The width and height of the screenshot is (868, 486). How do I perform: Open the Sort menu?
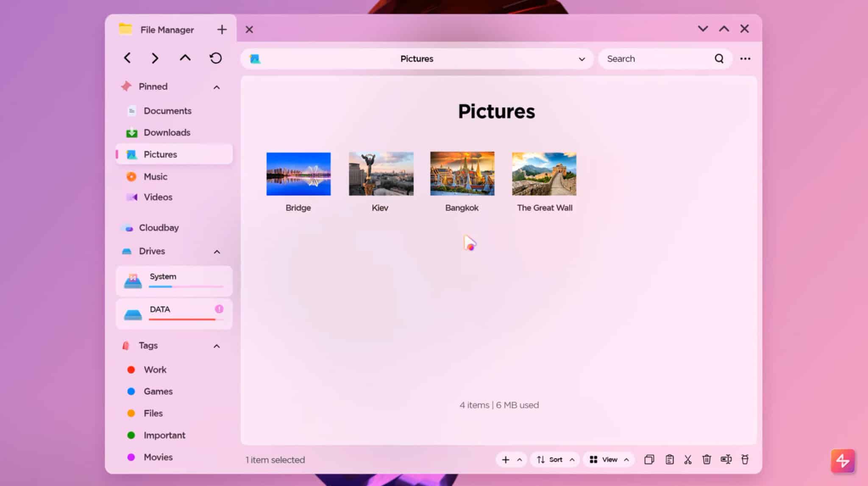click(x=554, y=459)
